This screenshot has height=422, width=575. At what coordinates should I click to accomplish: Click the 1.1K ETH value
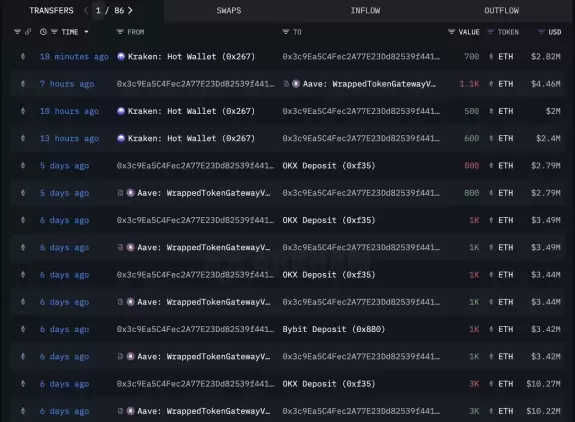469,84
